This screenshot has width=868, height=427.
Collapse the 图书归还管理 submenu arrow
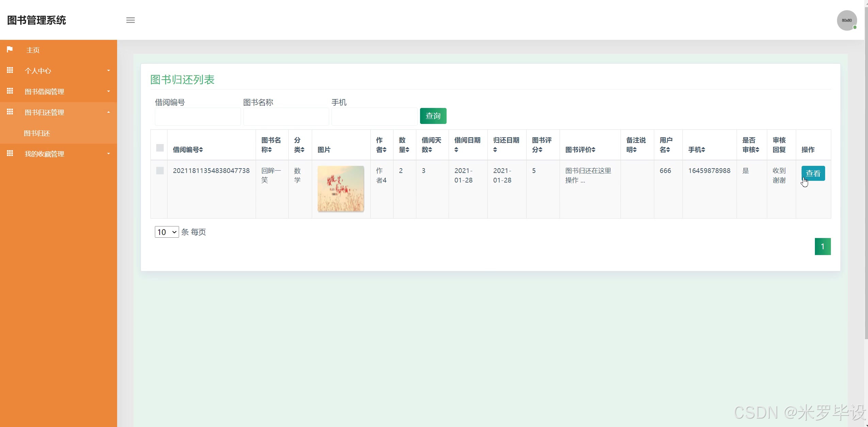109,112
